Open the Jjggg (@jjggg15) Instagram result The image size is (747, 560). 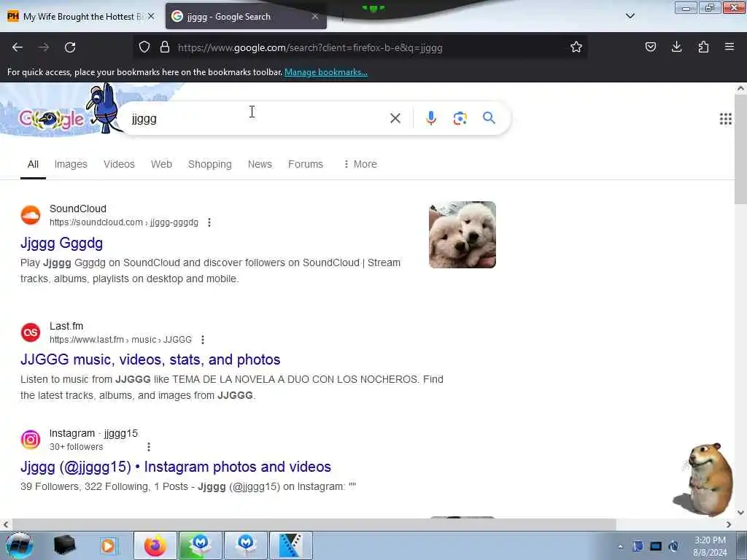pyautogui.click(x=176, y=467)
